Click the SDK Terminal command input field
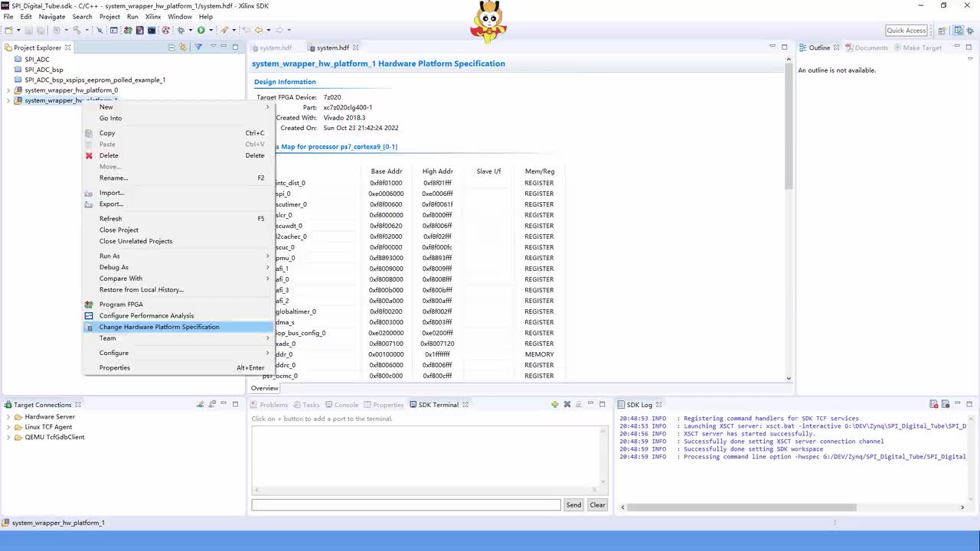The image size is (980, 551). (x=406, y=505)
